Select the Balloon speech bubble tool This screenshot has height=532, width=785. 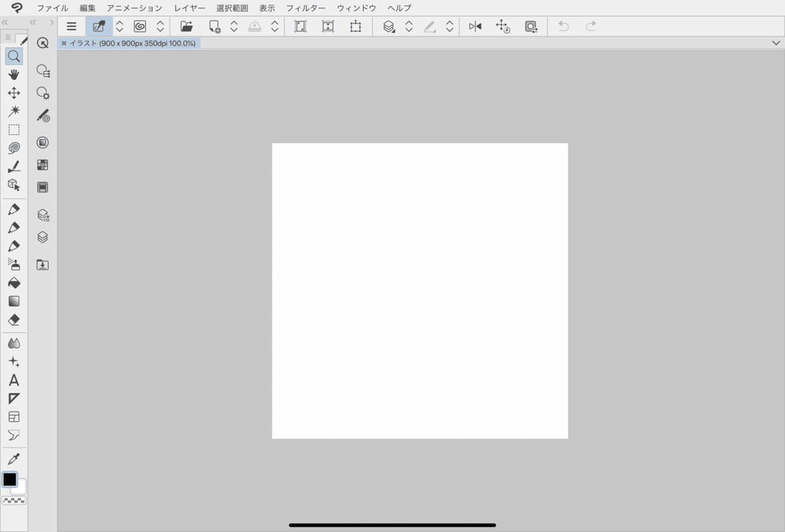[x=14, y=435]
